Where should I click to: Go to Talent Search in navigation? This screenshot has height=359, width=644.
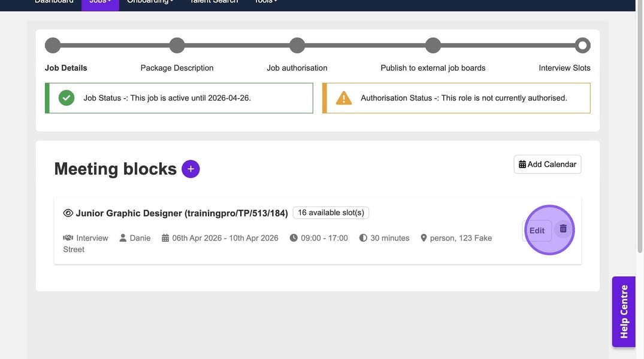pyautogui.click(x=214, y=2)
